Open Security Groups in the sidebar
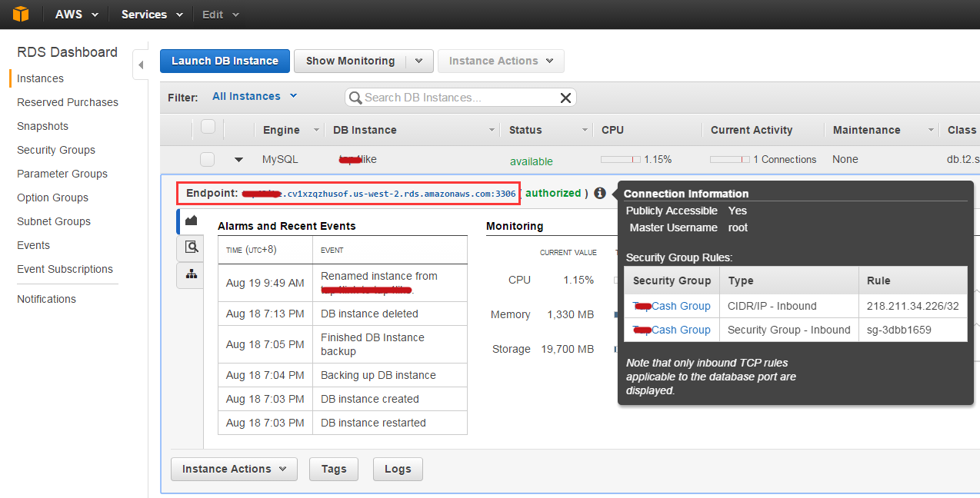The width and height of the screenshot is (980, 498). click(56, 150)
